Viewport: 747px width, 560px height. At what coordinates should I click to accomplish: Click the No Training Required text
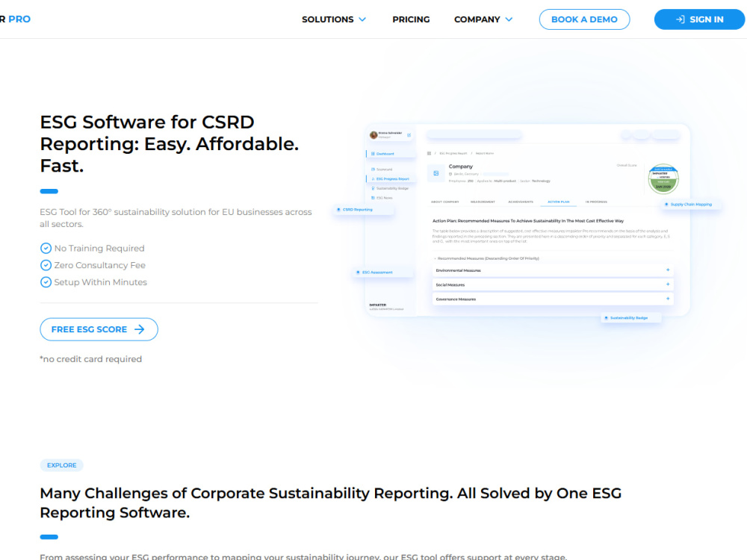(x=99, y=248)
